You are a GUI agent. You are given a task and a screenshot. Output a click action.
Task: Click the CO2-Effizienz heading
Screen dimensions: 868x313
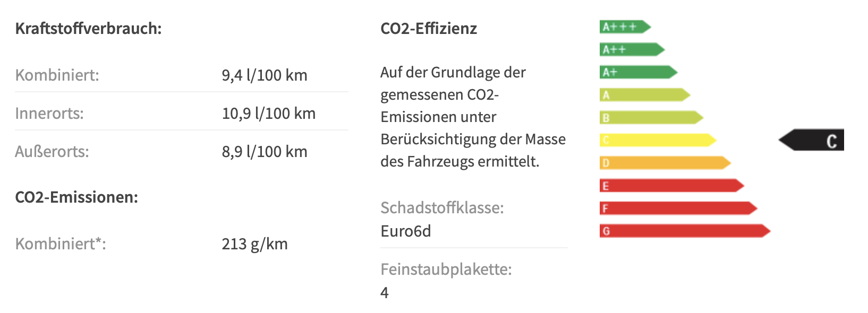point(429,28)
